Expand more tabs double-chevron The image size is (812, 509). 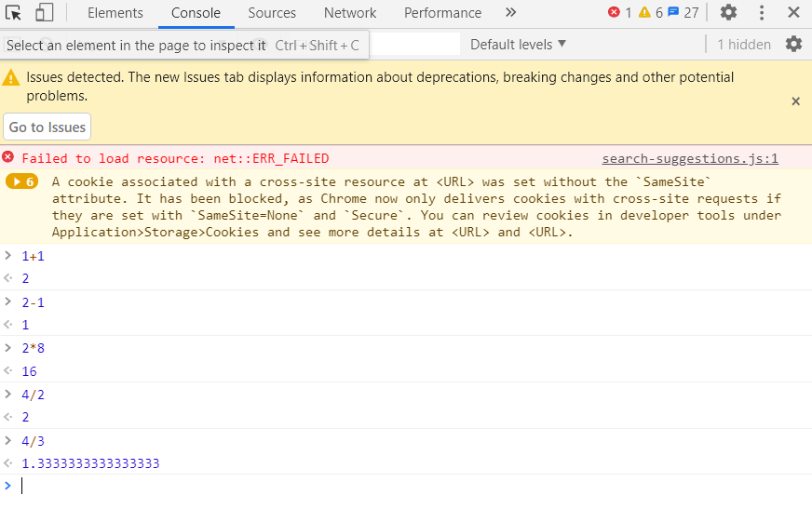[510, 12]
